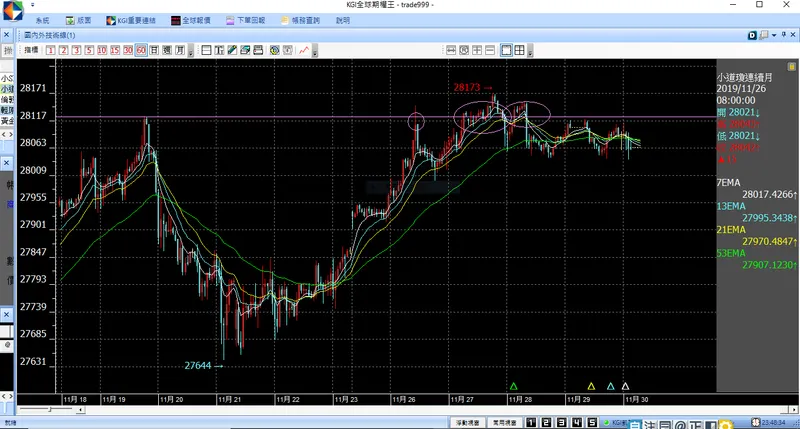Click the zoom in plus icon
800x429 pixels.
[477, 50]
